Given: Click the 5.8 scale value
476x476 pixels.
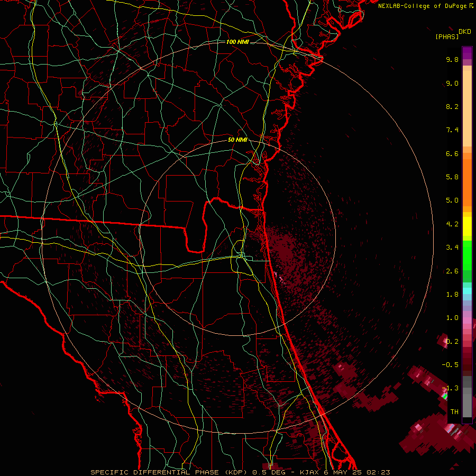Looking at the screenshot, I should click(x=452, y=177).
